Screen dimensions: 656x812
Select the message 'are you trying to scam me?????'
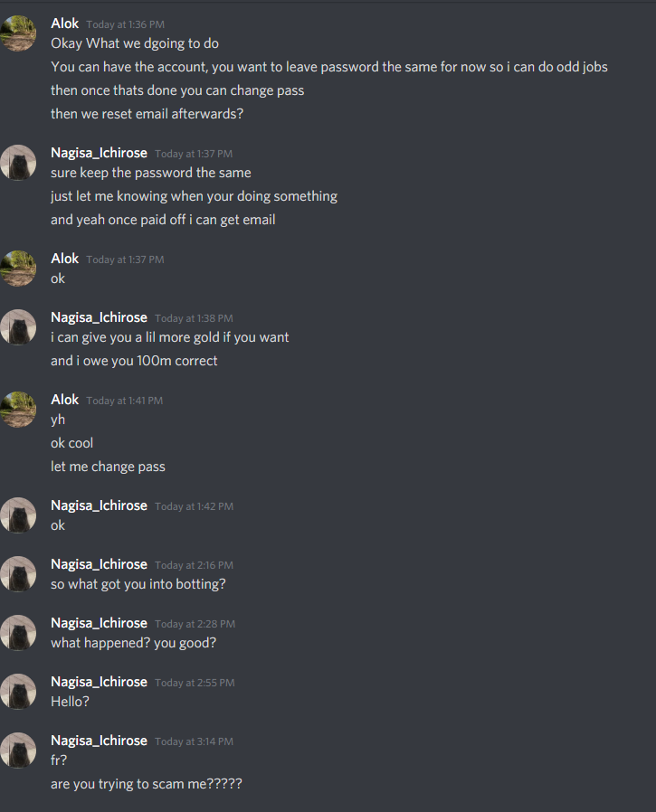[x=146, y=784]
